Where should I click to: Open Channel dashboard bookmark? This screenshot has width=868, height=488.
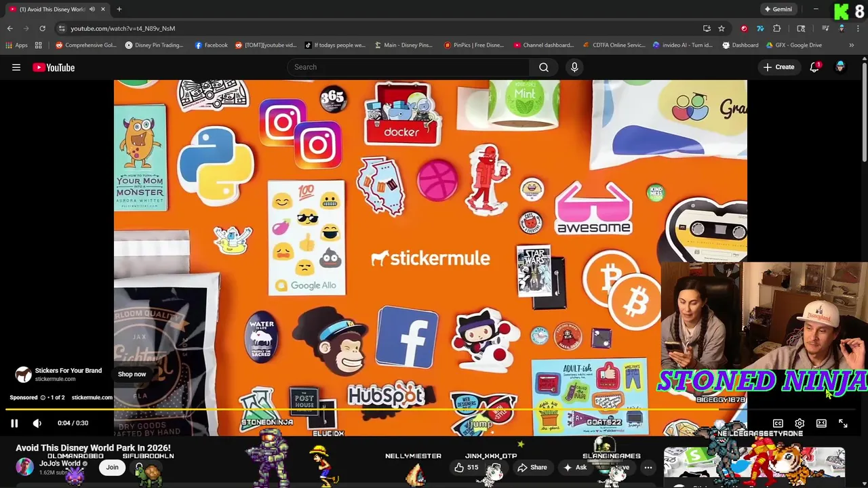pyautogui.click(x=543, y=45)
